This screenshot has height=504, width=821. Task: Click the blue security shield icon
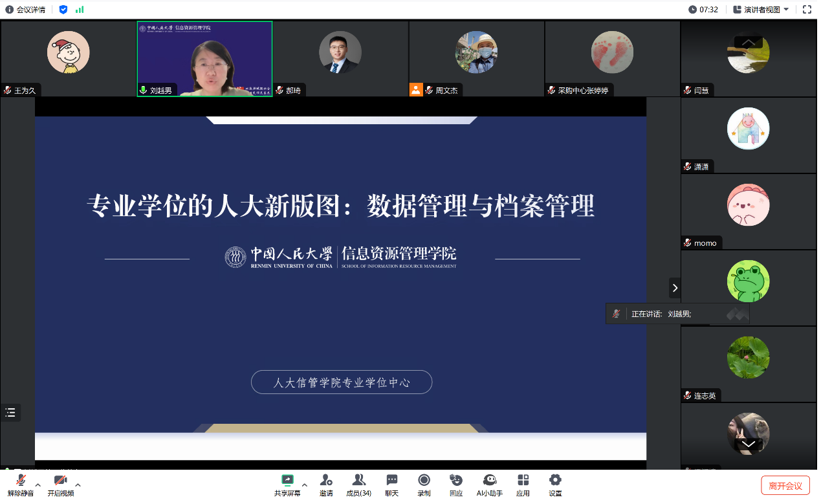(63, 10)
